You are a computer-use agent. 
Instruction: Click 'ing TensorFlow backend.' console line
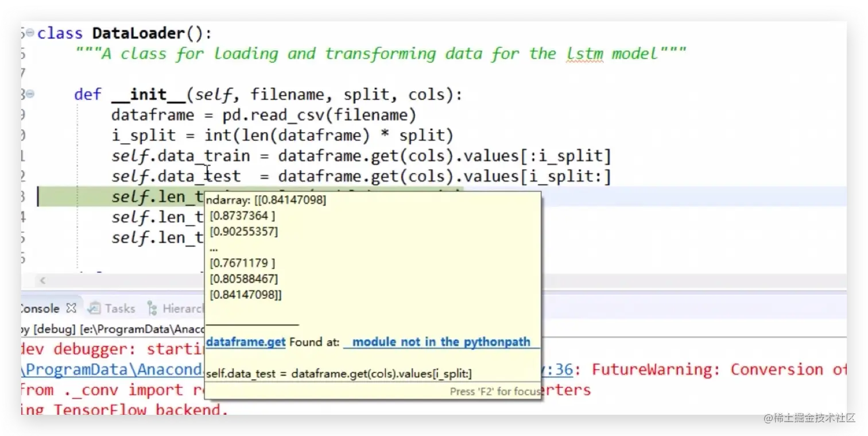click(125, 409)
